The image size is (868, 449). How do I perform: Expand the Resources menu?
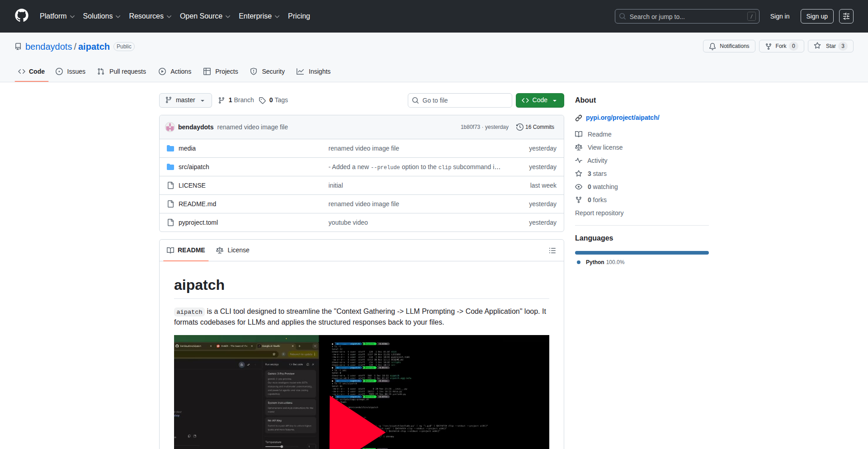coord(150,16)
